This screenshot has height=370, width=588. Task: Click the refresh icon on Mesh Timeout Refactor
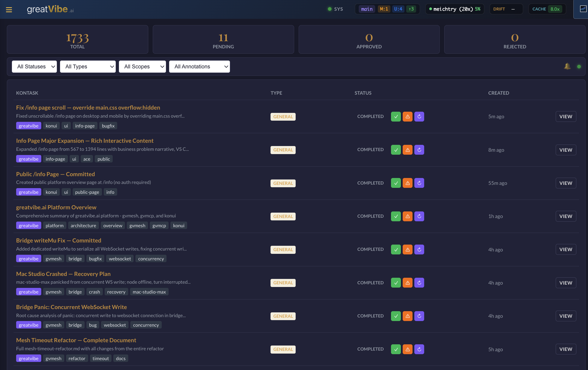point(419,349)
